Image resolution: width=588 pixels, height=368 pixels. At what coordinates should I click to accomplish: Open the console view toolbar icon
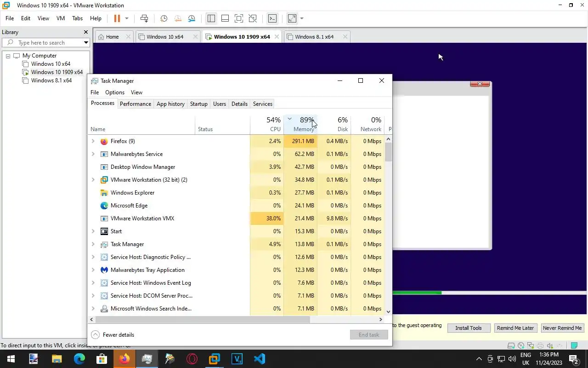[x=272, y=18]
